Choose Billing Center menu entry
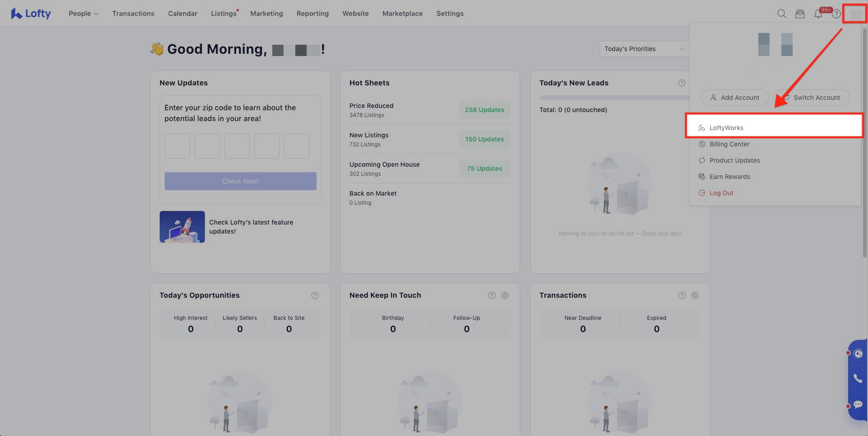Image resolution: width=868 pixels, height=436 pixels. (x=729, y=144)
